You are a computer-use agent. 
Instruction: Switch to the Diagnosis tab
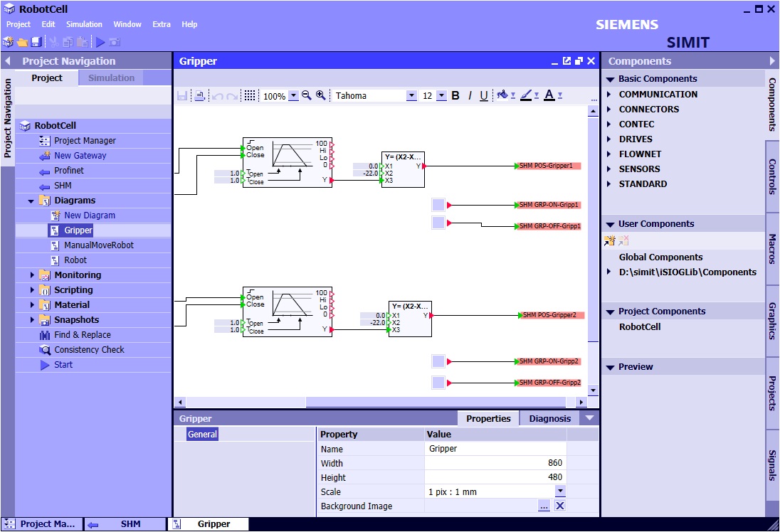pos(549,418)
